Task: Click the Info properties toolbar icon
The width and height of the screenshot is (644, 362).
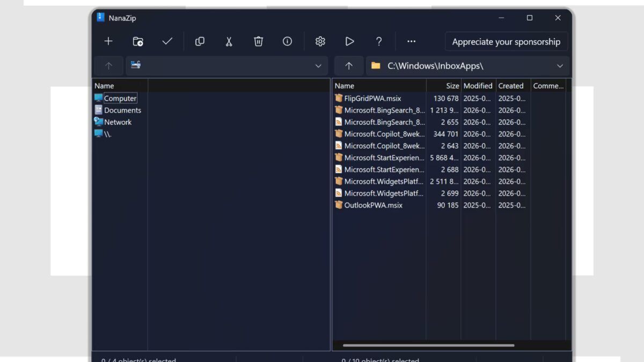Action: pyautogui.click(x=288, y=41)
